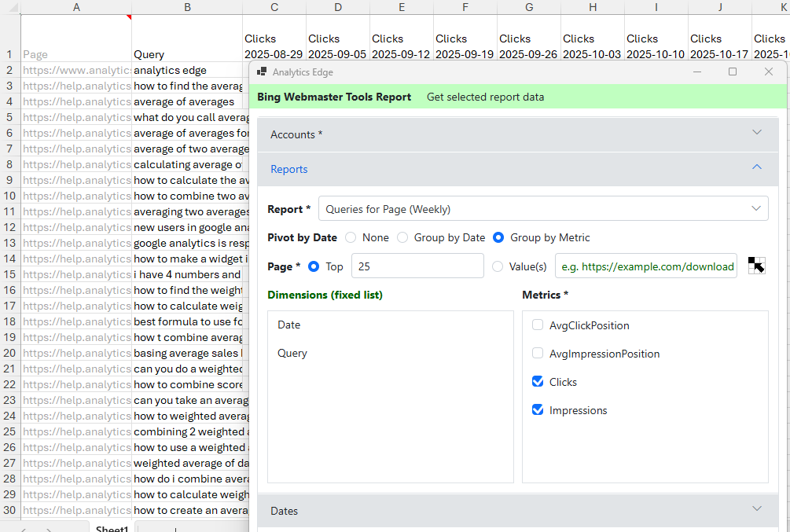Check the AvgImpressionPosition metric
The height and width of the screenshot is (532, 790).
click(538, 354)
